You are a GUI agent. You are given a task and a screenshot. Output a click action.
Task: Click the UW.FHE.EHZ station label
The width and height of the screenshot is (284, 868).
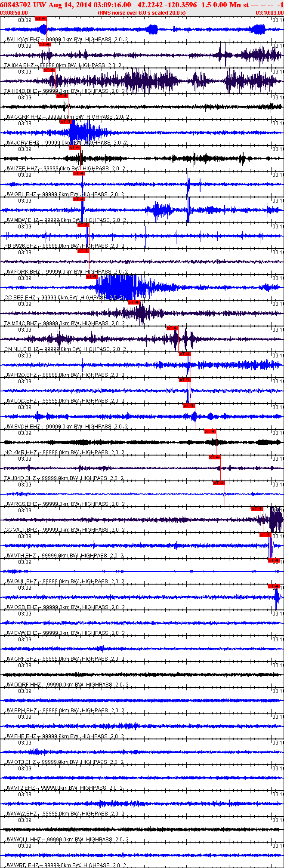(21, 736)
